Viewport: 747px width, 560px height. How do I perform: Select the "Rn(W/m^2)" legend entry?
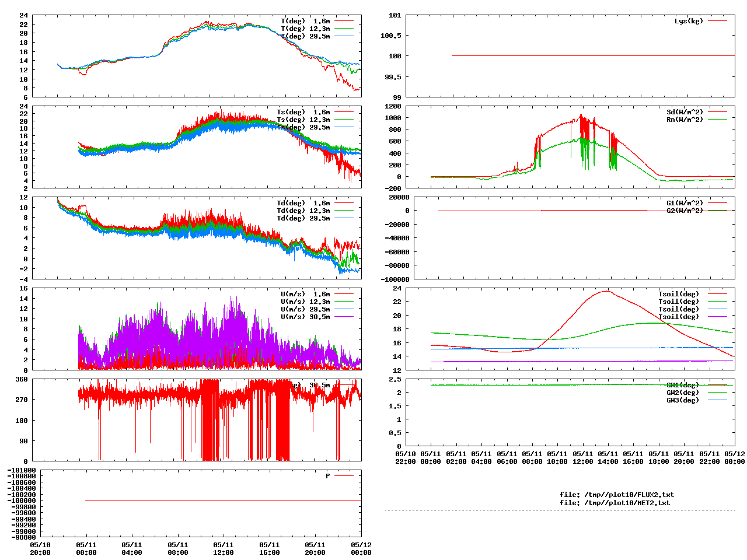[685, 120]
